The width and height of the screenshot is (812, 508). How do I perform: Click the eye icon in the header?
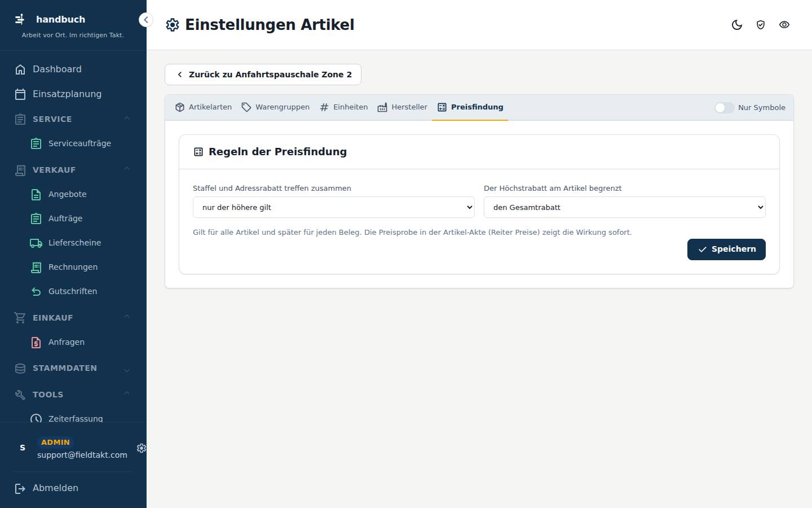pyautogui.click(x=784, y=25)
